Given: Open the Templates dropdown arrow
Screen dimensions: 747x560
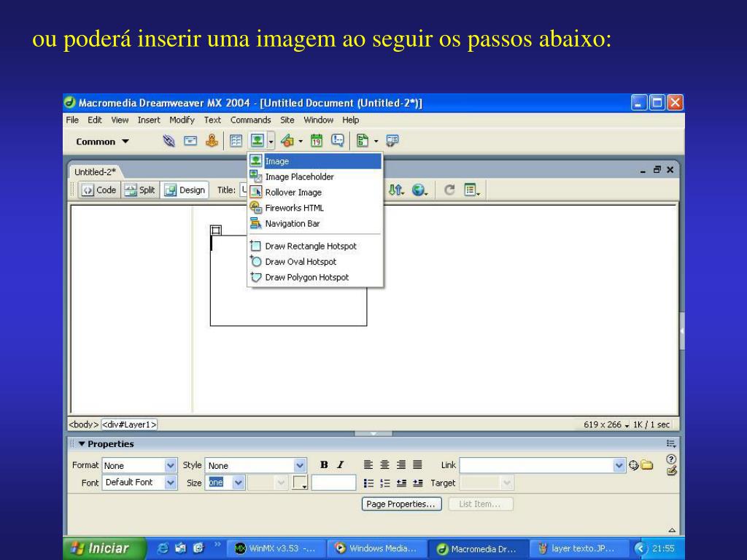Looking at the screenshot, I should coord(376,141).
